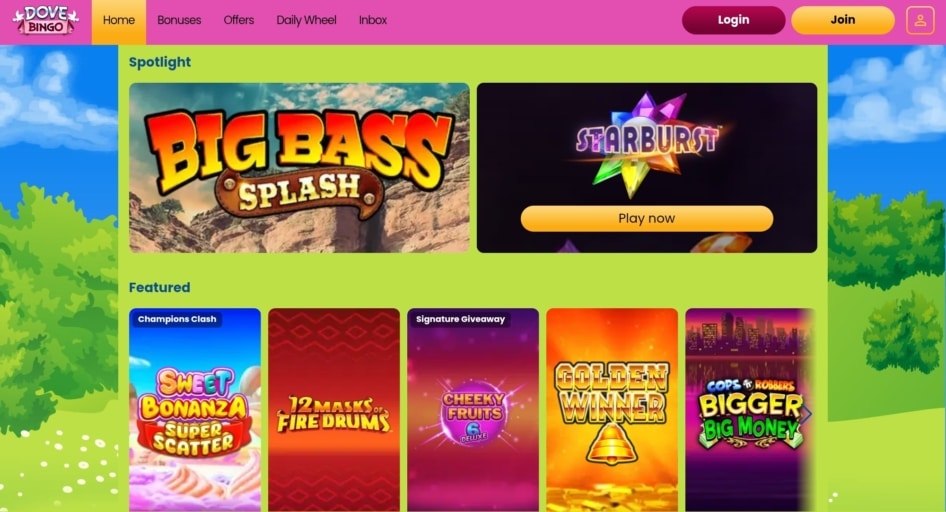Viewport: 946px width, 512px height.
Task: Click the Champions Clash badge
Action: 177,319
